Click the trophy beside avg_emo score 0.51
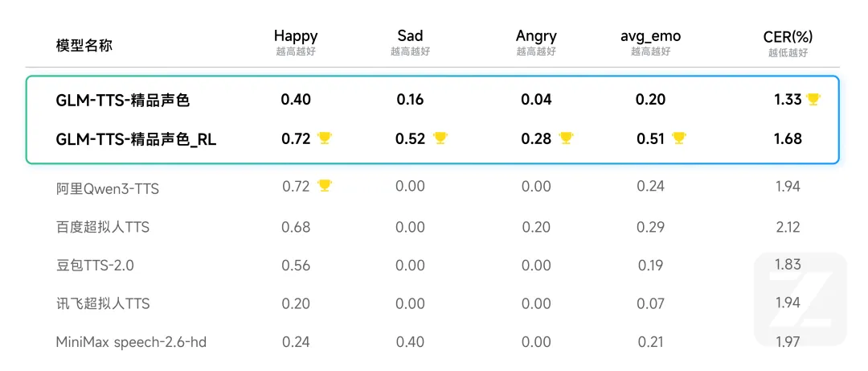 679,138
